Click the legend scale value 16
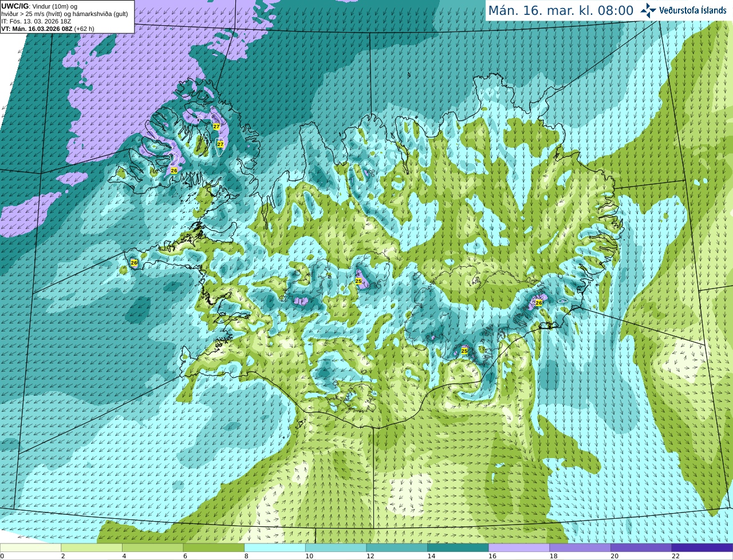 tap(492, 556)
